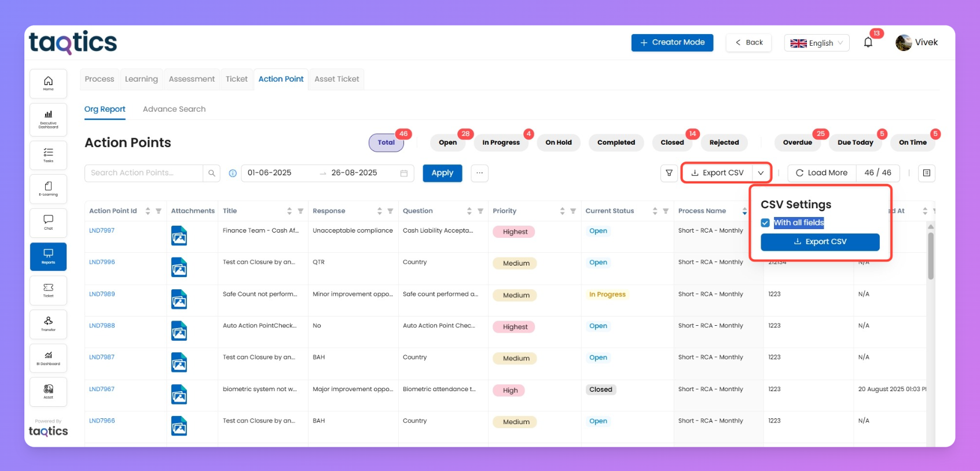Sort the Question column
Viewport: 980px width, 471px height.
click(469, 211)
